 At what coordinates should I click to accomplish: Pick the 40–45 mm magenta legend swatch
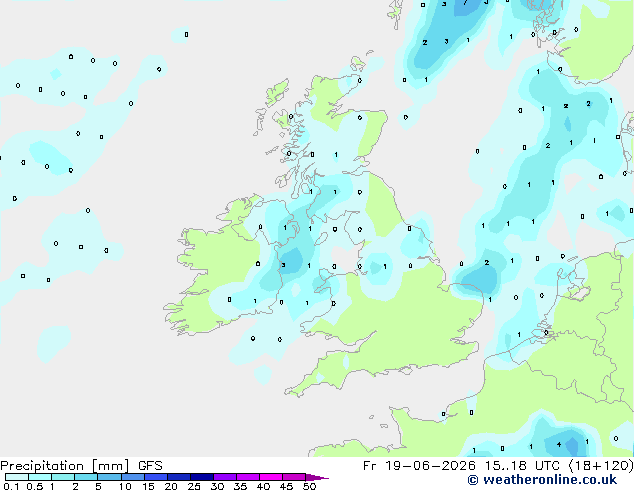click(x=271, y=477)
